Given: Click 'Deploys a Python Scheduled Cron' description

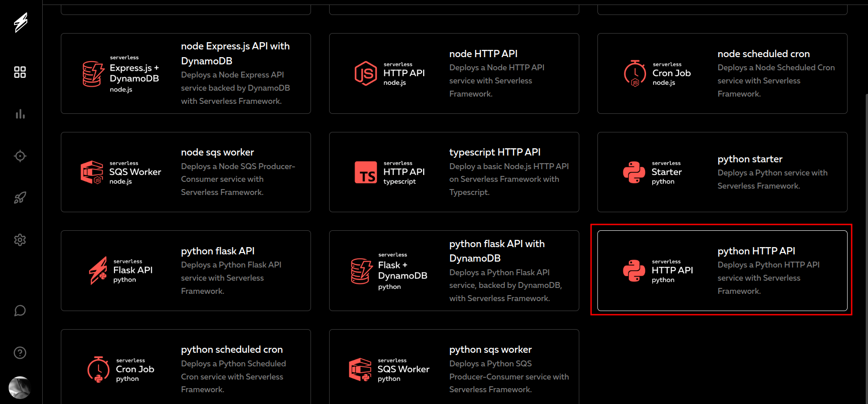Looking at the screenshot, I should (x=233, y=376).
